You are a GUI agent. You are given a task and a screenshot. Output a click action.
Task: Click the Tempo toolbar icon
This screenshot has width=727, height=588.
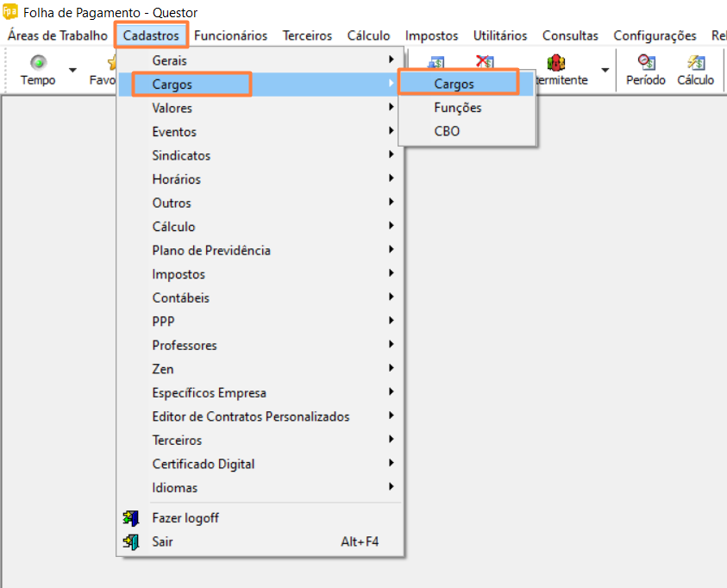click(38, 63)
